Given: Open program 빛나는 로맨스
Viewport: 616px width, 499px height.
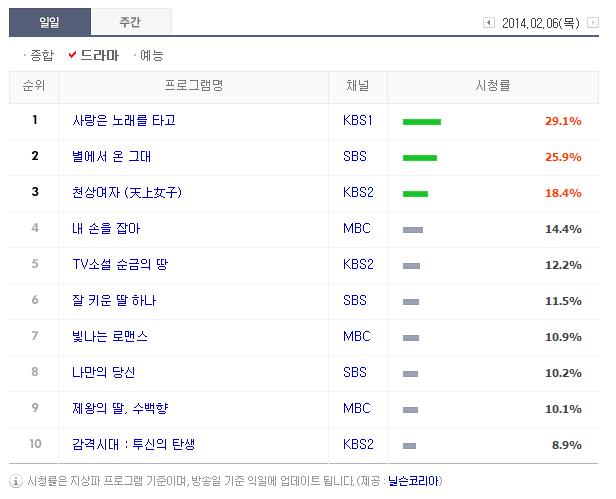Looking at the screenshot, I should pos(110,337).
